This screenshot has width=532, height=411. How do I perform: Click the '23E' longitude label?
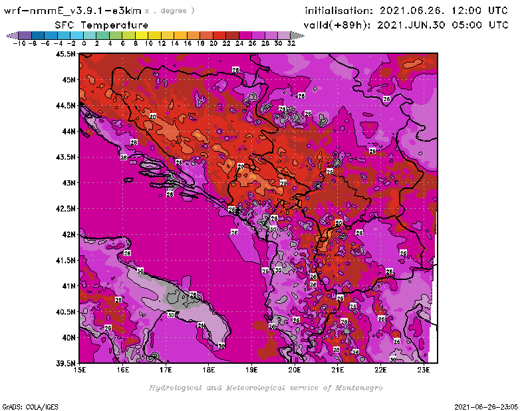[424, 370]
